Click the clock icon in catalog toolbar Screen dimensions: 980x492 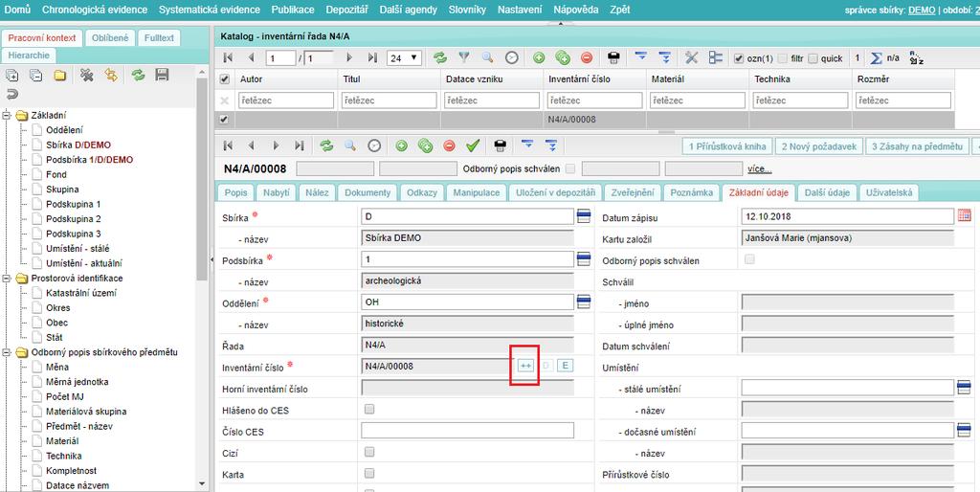[512, 58]
